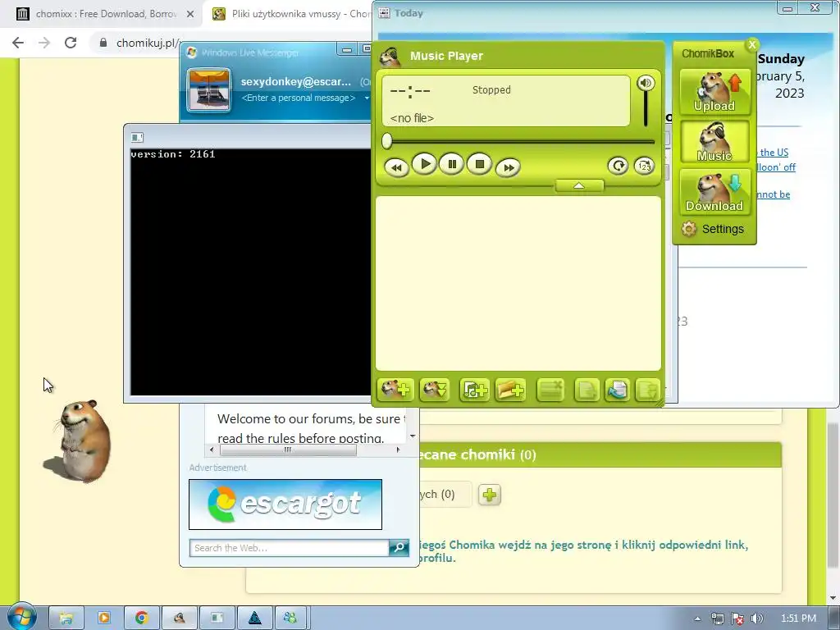This screenshot has width=840, height=630.
Task: Click the blank document playlist icon
Action: (x=587, y=390)
